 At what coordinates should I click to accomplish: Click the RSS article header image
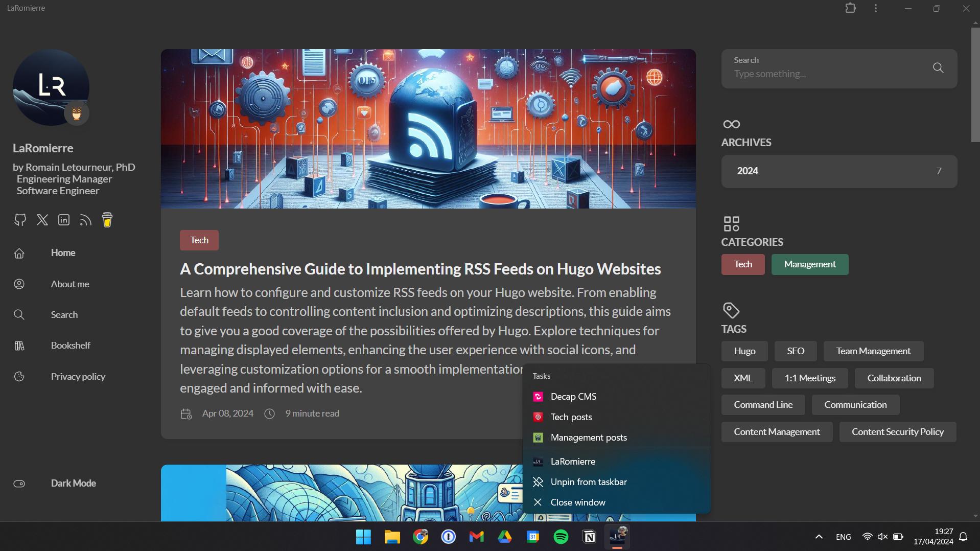[428, 129]
